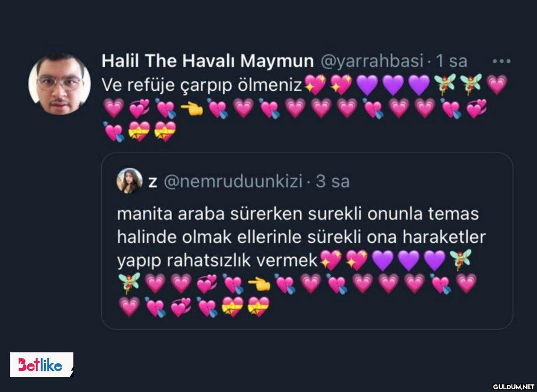Open the three-dot more options menu
This screenshot has height=392, width=537.
[501, 61]
